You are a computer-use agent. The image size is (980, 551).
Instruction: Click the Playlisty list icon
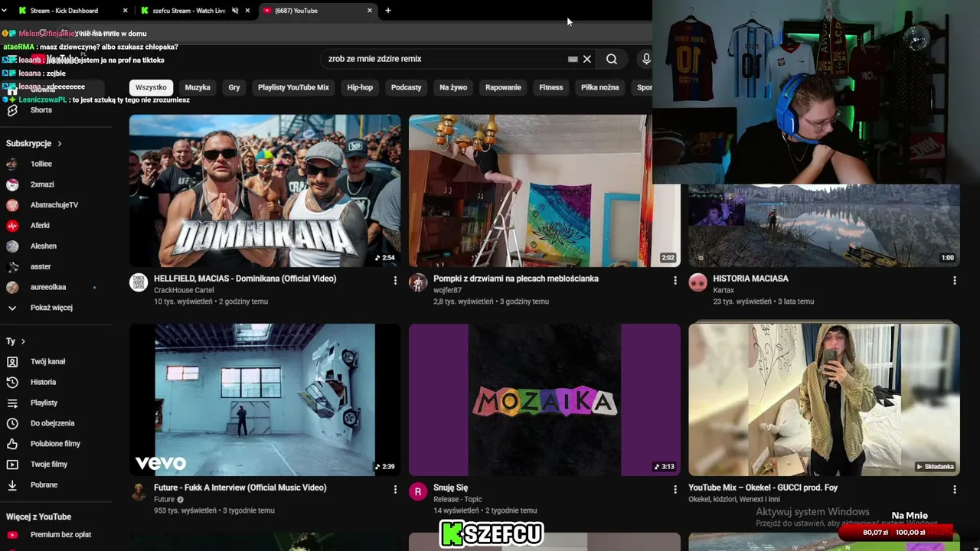(12, 403)
